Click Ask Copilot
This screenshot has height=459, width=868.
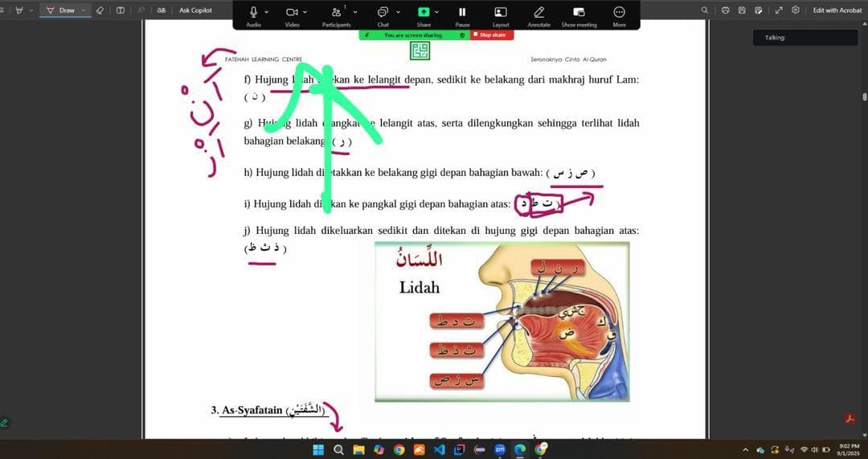pyautogui.click(x=195, y=10)
